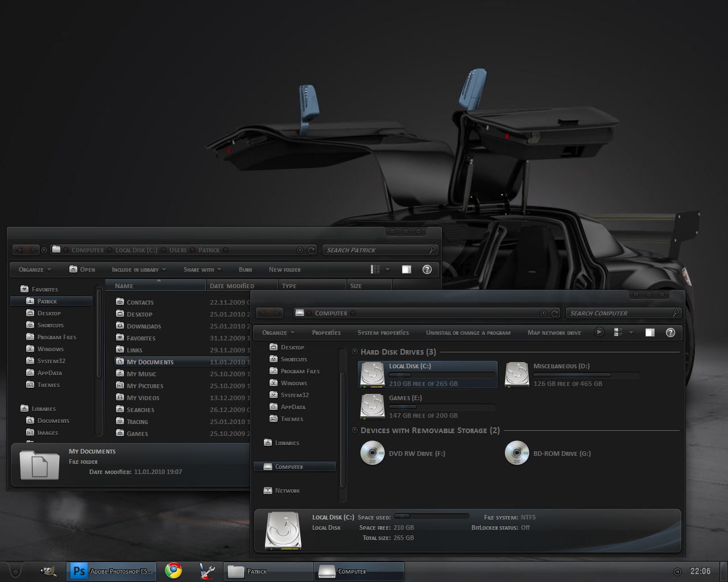Sort by Name column header
Viewport: 728px width, 582px height.
coord(155,286)
